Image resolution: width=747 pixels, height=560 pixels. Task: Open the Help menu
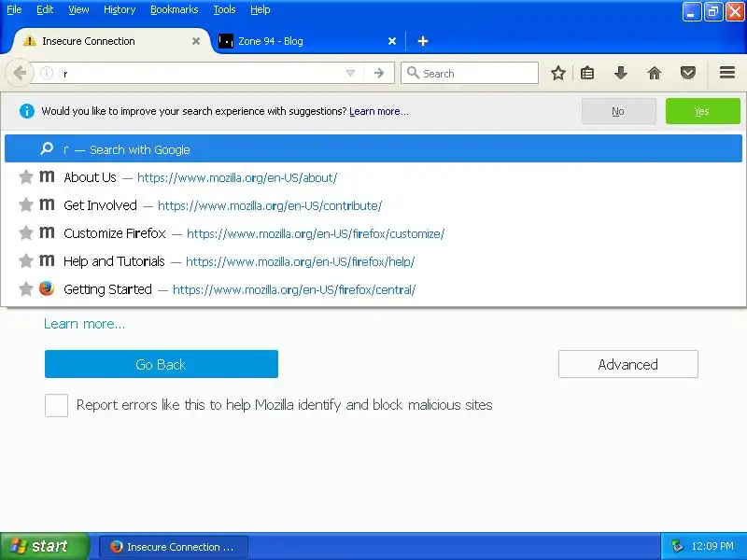click(x=261, y=9)
